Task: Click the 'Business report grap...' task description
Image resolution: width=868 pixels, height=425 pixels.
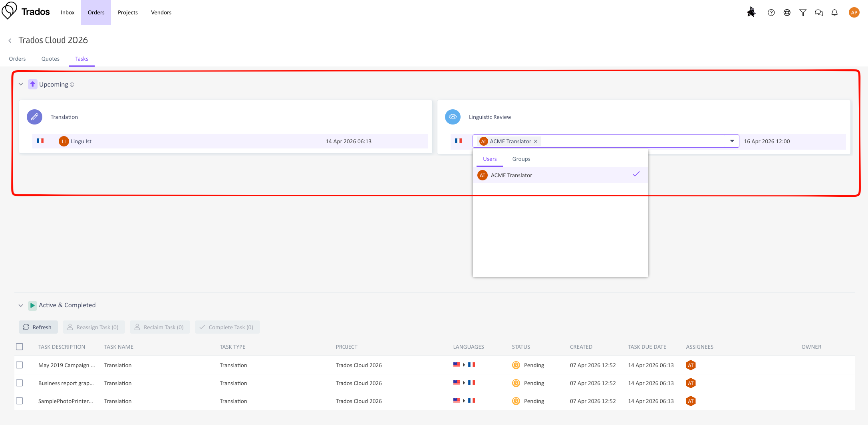Action: 66,383
